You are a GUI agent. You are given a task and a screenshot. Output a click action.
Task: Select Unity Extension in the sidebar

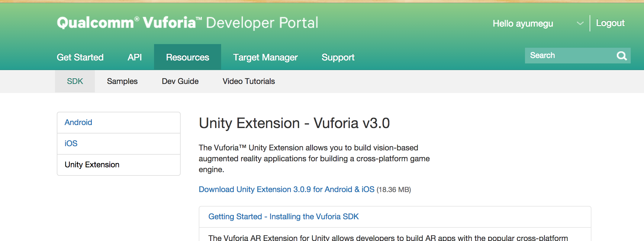click(x=119, y=165)
